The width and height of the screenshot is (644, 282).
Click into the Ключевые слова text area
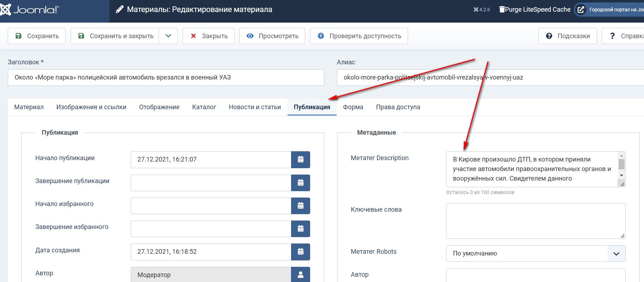pos(535,221)
